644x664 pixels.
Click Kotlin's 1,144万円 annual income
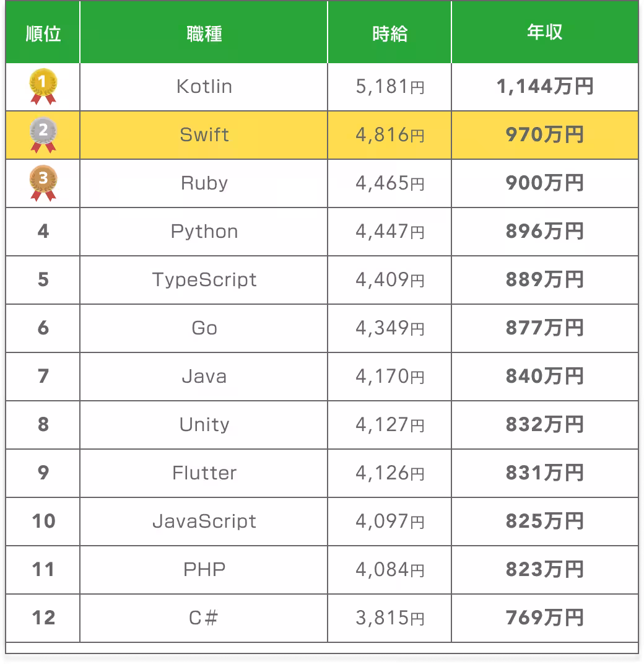pyautogui.click(x=544, y=86)
